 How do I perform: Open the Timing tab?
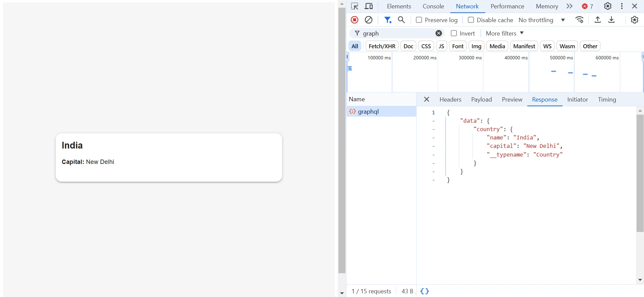pos(607,100)
